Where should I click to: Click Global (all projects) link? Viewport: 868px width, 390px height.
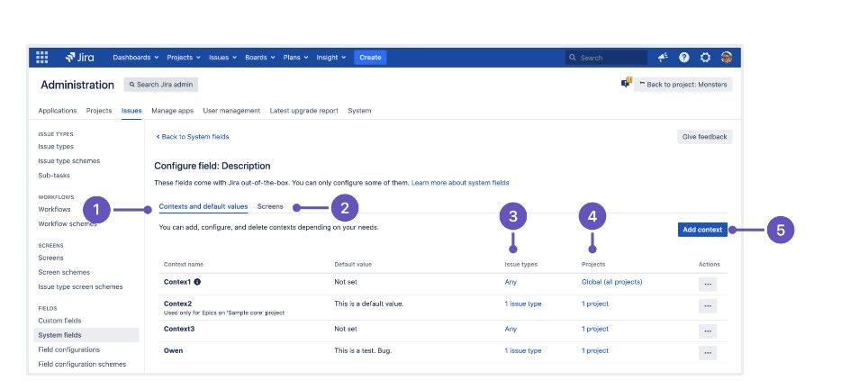pyautogui.click(x=611, y=282)
